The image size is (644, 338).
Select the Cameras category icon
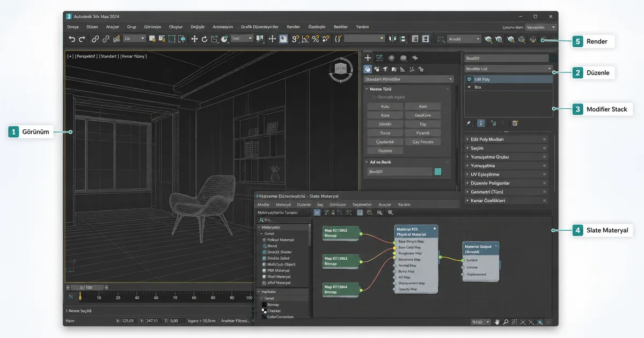tap(394, 69)
